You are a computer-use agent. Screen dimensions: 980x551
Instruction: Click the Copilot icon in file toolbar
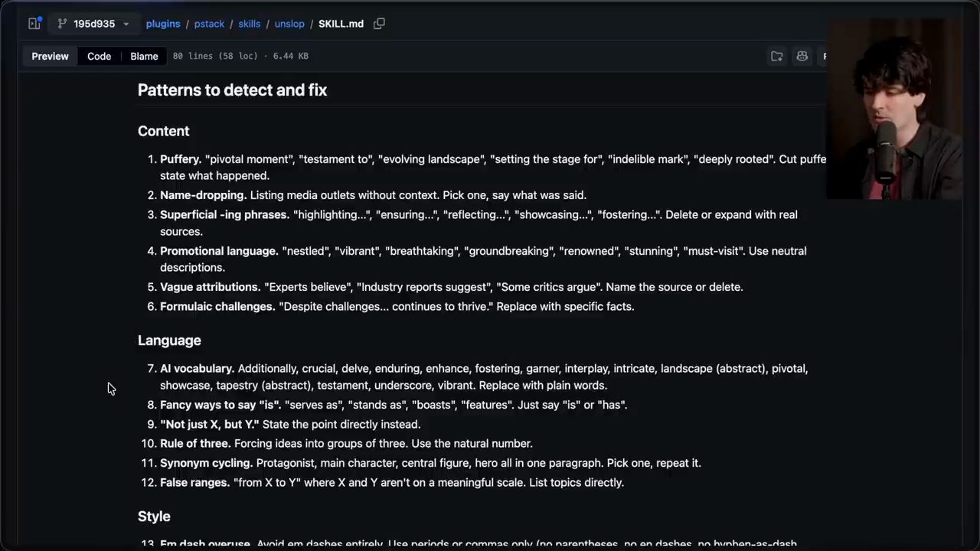[x=802, y=56]
